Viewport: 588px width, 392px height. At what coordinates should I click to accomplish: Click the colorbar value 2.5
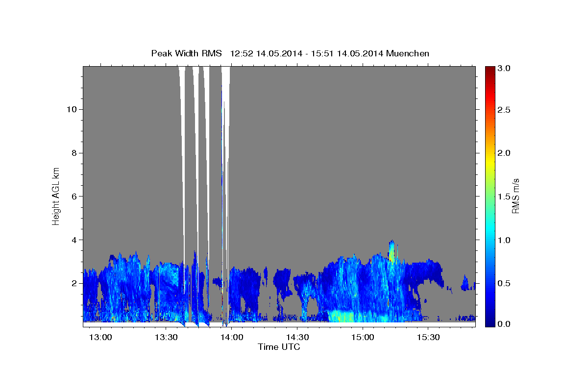[x=504, y=110]
